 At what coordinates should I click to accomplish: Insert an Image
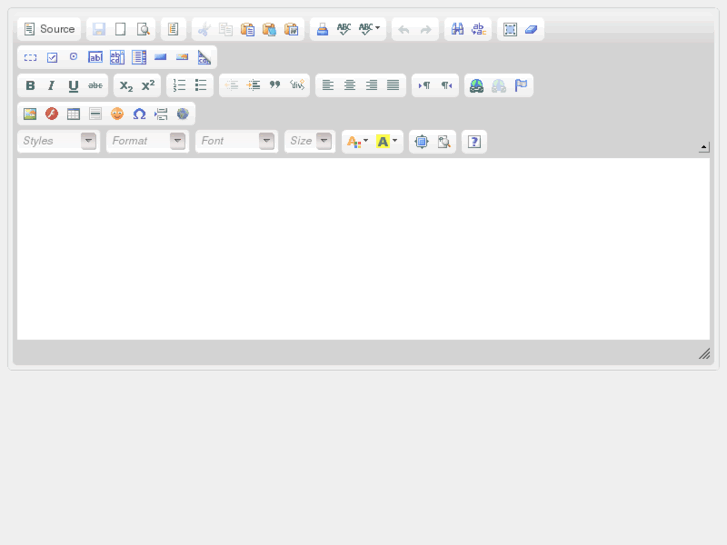(30, 114)
